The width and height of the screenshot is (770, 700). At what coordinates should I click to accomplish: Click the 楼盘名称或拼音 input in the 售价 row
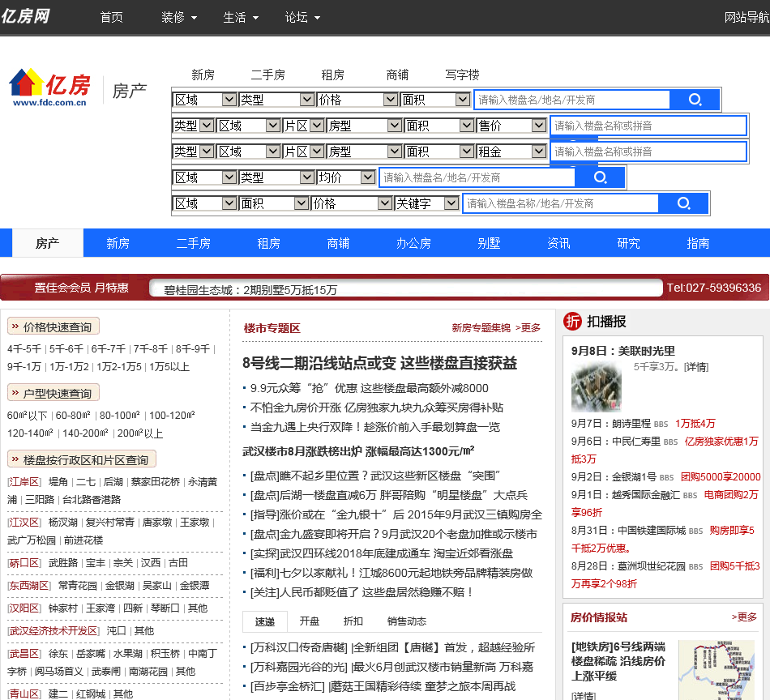(x=648, y=126)
